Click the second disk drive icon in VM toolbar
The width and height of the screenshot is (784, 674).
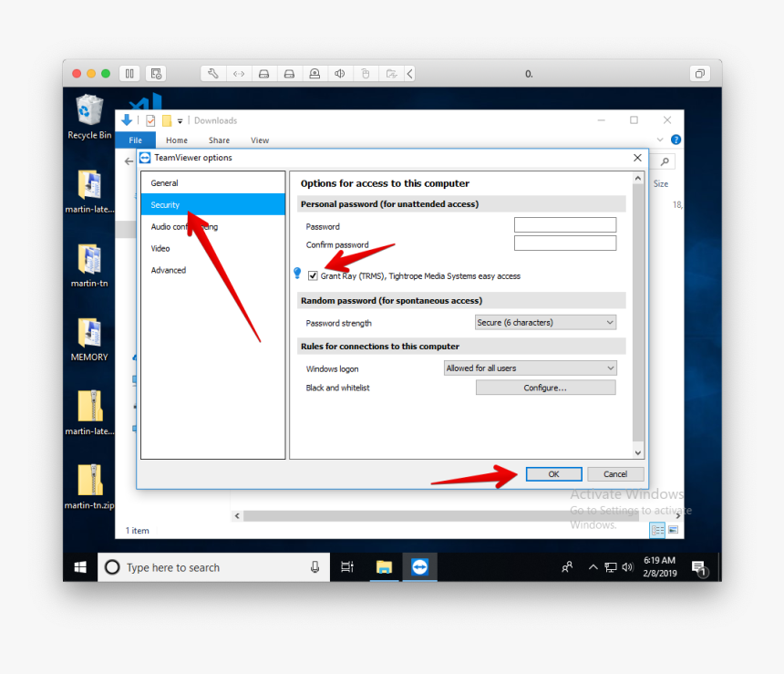(289, 74)
